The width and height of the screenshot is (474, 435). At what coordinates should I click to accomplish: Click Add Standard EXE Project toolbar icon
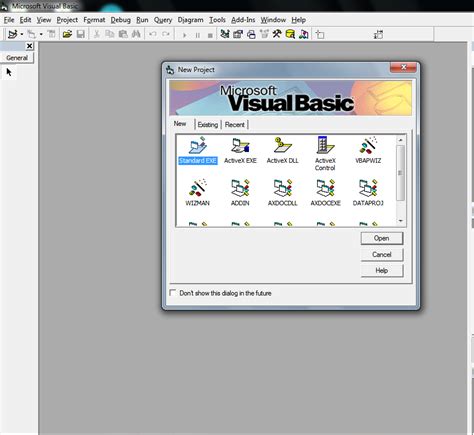[x=13, y=34]
